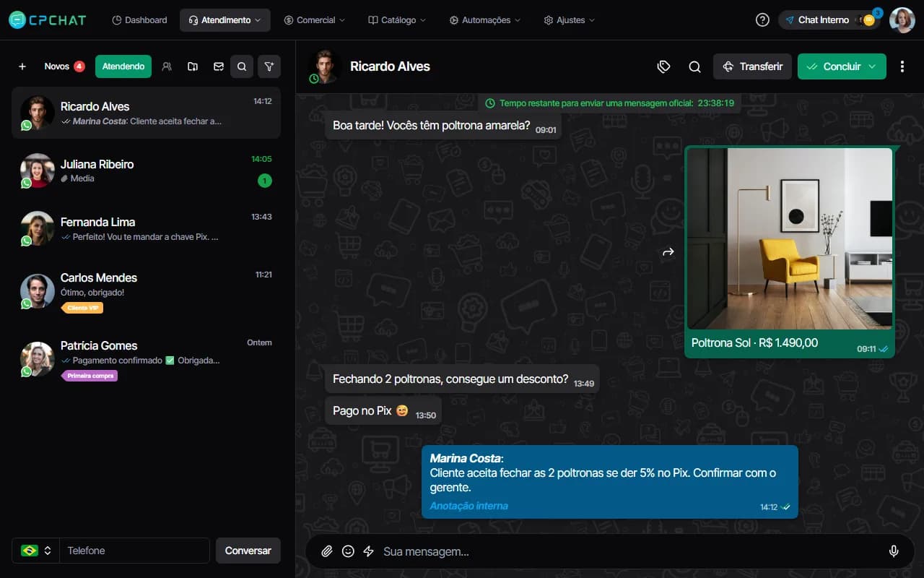Click the forward arrow next to the product image

pyautogui.click(x=668, y=252)
